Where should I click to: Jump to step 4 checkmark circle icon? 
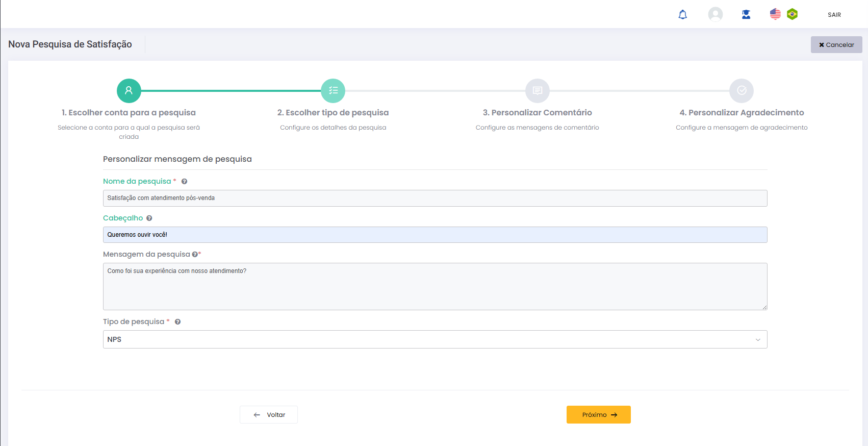click(x=742, y=91)
